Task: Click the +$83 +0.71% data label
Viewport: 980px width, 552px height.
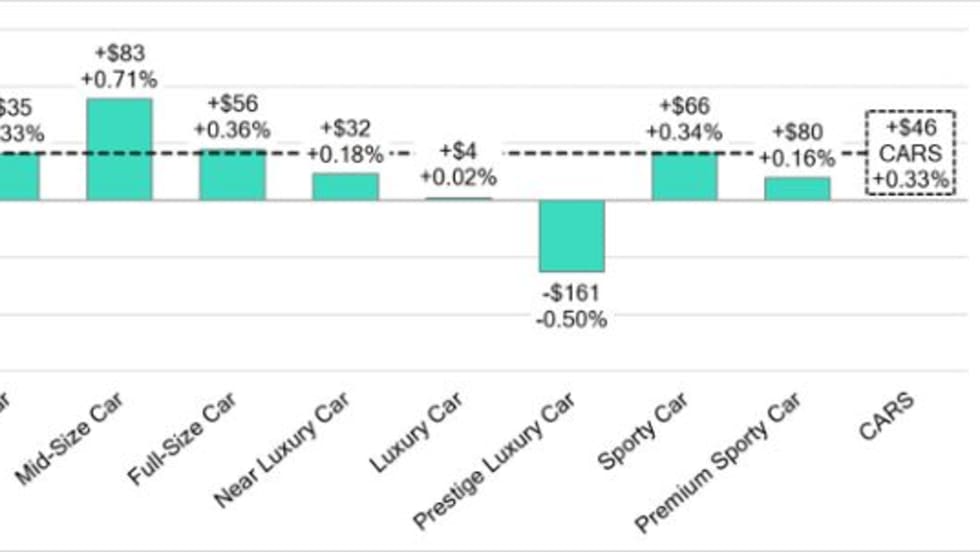Action: tap(121, 66)
